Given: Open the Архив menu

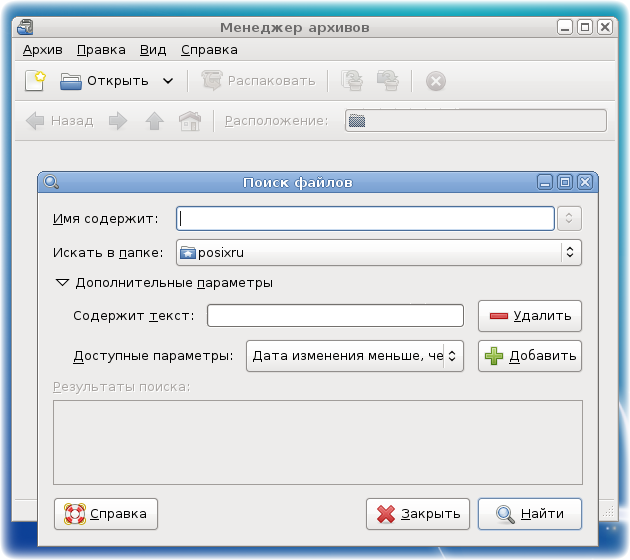Looking at the screenshot, I should pos(43,50).
